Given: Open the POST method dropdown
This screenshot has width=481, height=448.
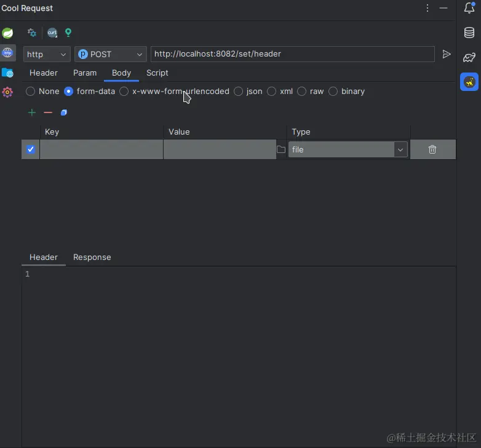Looking at the screenshot, I should [x=111, y=54].
